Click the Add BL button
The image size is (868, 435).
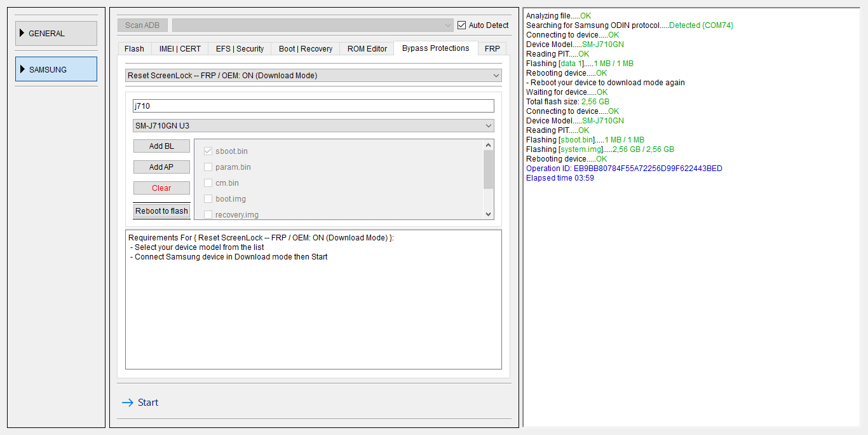pos(161,146)
